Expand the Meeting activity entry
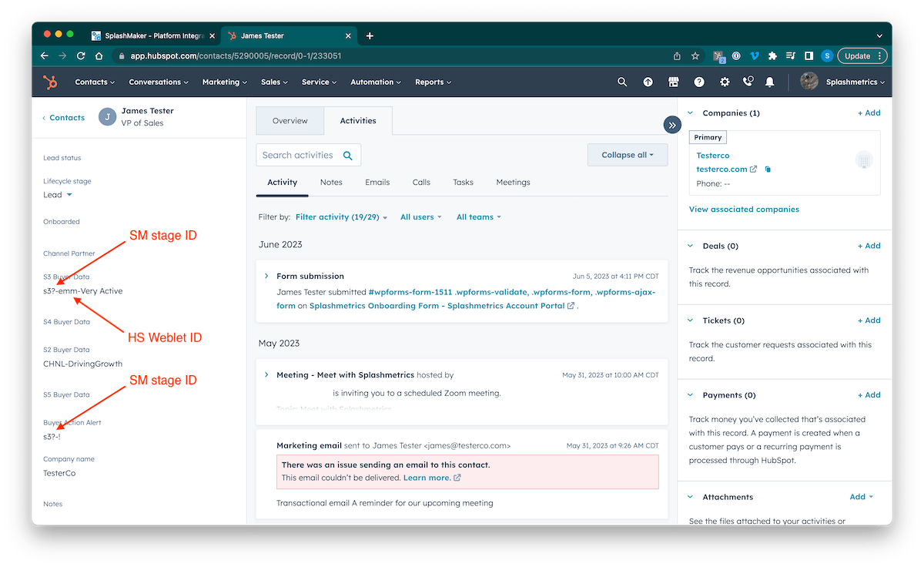This screenshot has height=567, width=924. [266, 375]
